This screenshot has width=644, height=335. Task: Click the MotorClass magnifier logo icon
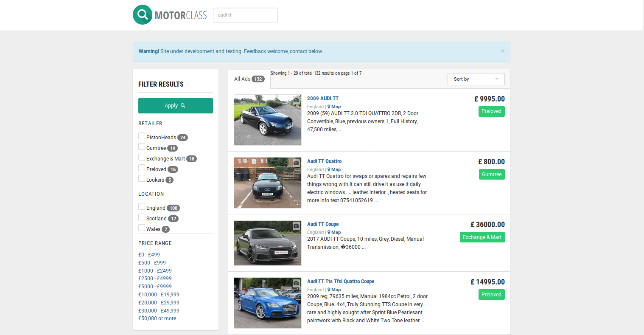click(x=143, y=15)
